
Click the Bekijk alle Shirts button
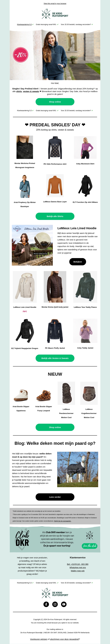click(x=55, y=216)
